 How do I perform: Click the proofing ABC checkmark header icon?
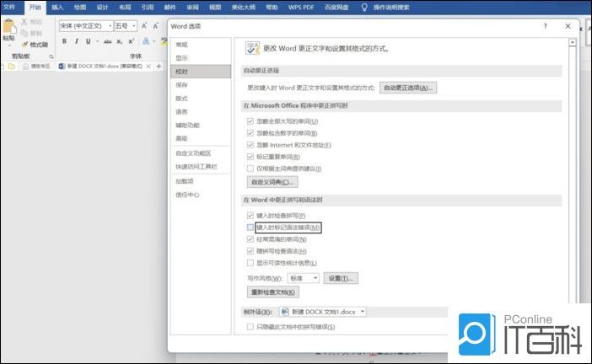pyautogui.click(x=252, y=48)
